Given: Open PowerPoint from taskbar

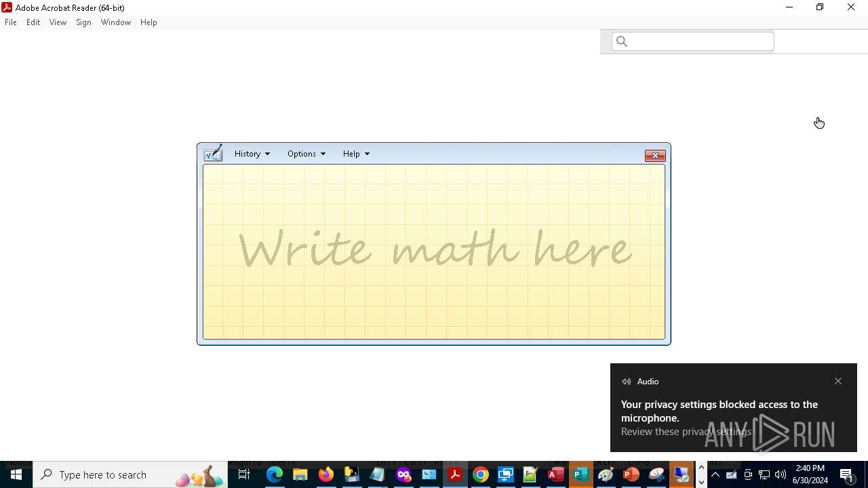Looking at the screenshot, I should point(631,474).
